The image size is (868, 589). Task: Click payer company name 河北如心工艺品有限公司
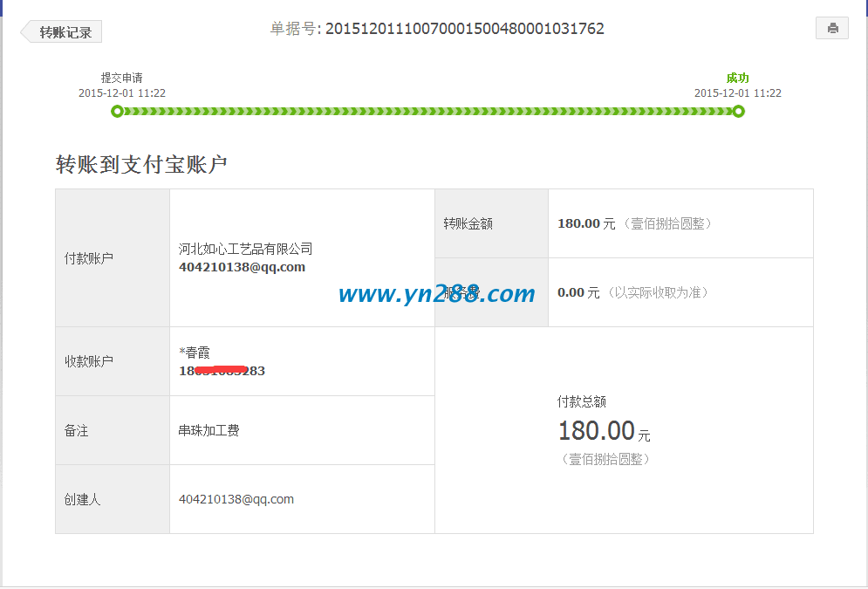coord(245,250)
